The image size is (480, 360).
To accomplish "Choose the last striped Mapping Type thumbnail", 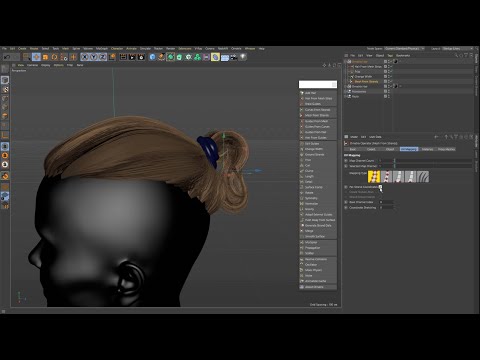I will pos(423,176).
